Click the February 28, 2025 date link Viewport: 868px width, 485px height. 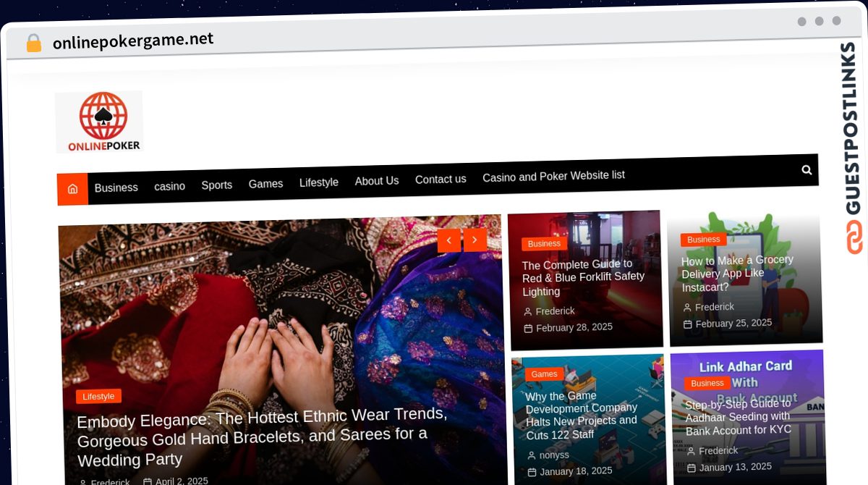coord(574,327)
